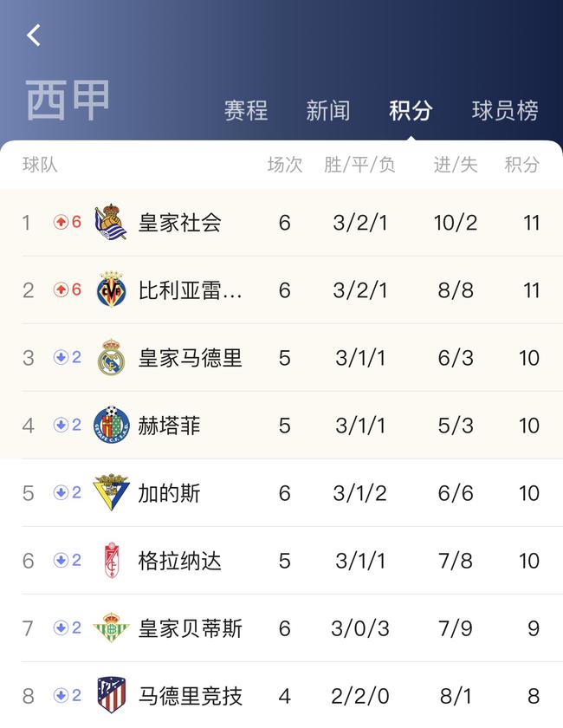563x728 pixels.
Task: Tap the red up-arrow beside 皇家社会
Action: coord(61,222)
